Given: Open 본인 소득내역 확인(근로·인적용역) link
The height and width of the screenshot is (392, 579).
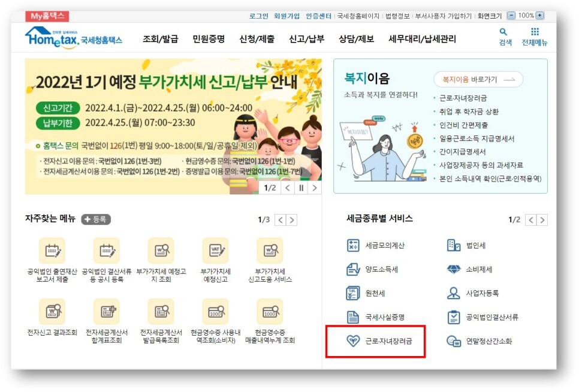Looking at the screenshot, I should (490, 179).
